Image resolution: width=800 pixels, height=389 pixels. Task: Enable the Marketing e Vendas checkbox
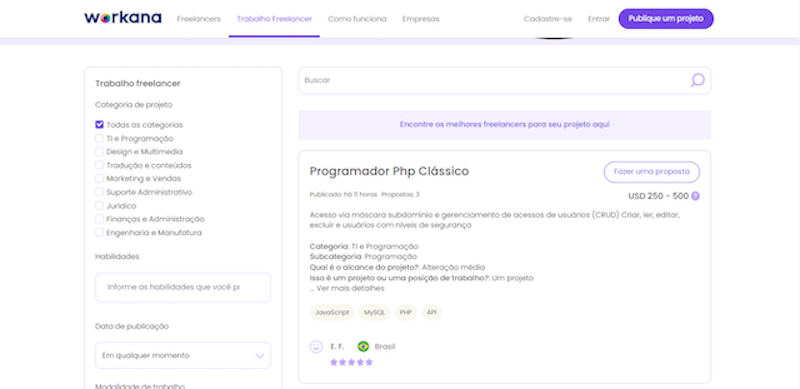99,179
